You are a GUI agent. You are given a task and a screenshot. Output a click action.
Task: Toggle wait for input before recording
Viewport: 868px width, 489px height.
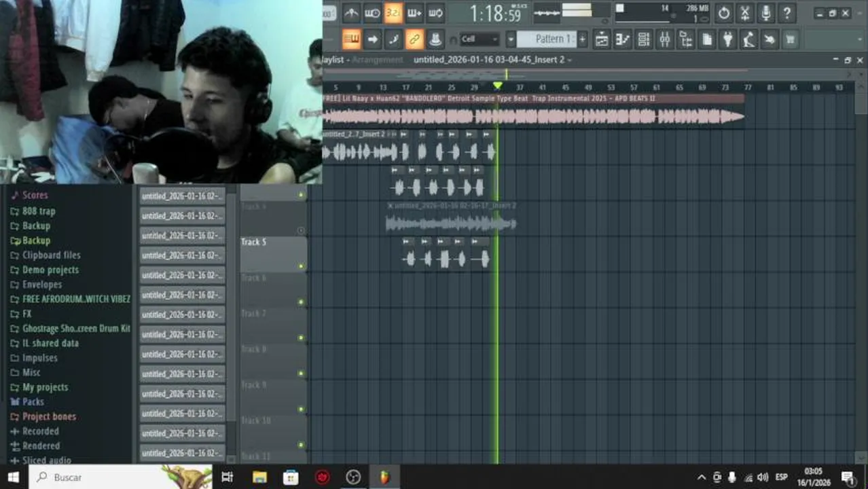coord(372,13)
